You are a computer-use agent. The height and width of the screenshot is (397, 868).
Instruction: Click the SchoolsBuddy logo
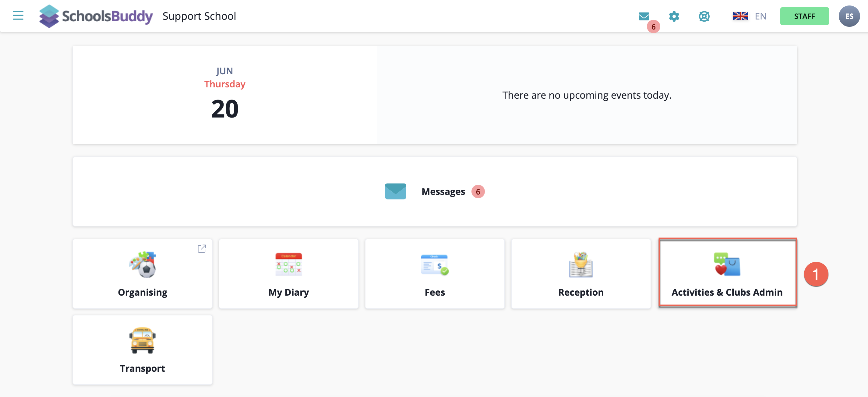(96, 16)
